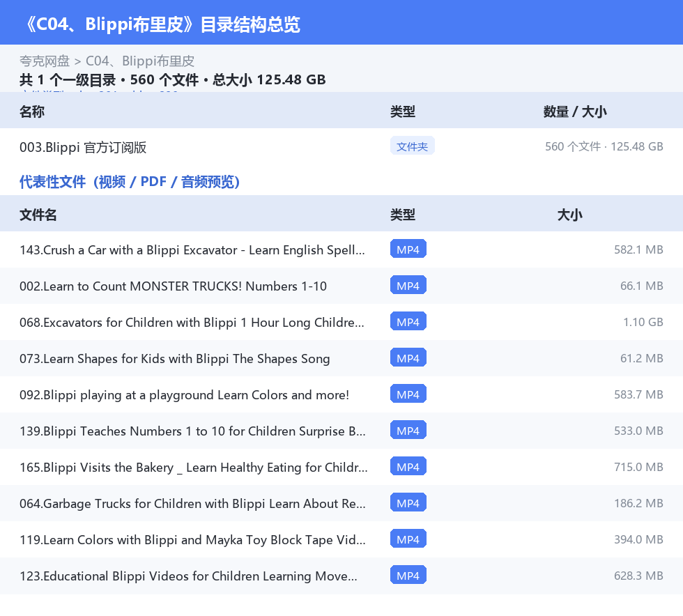Click the 夸克网盘 breadcrumb path
Viewport: 683px width, 616px height.
coord(107,61)
